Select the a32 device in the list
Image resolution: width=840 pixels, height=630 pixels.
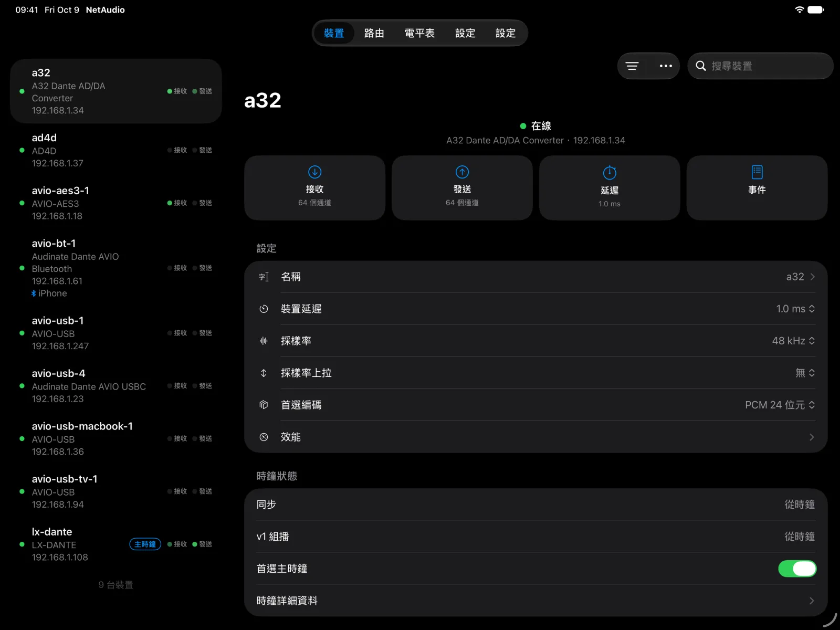(116, 91)
